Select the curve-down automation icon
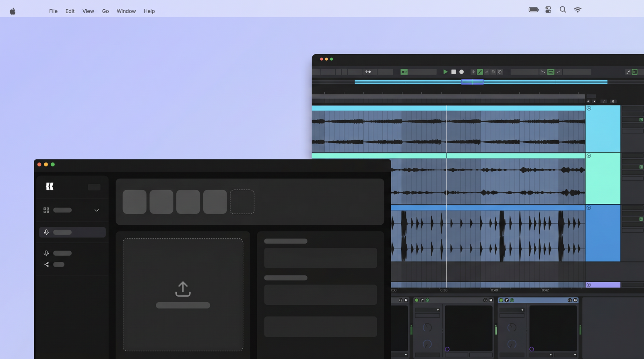 [543, 72]
